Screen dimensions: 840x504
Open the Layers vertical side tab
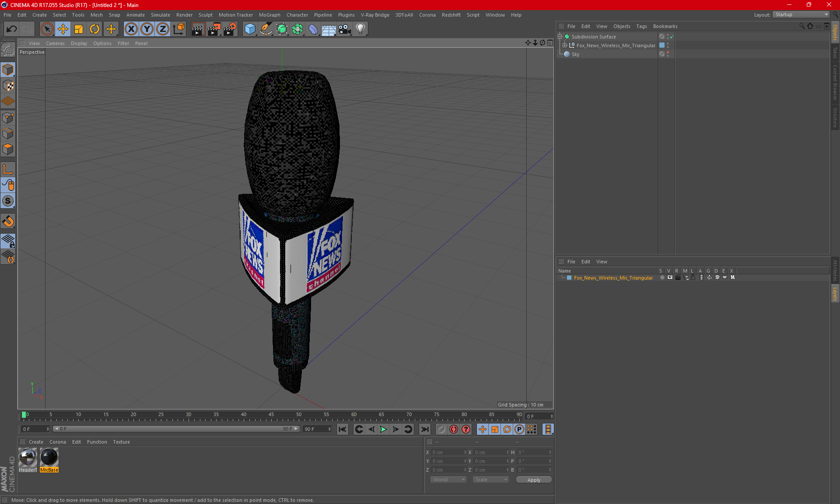[x=835, y=294]
